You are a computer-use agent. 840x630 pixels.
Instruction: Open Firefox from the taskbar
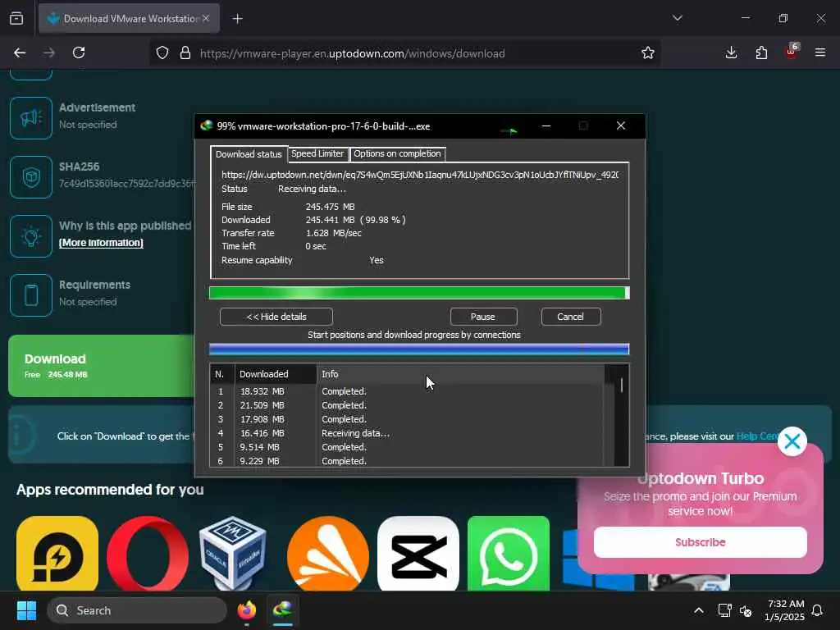[x=247, y=610]
